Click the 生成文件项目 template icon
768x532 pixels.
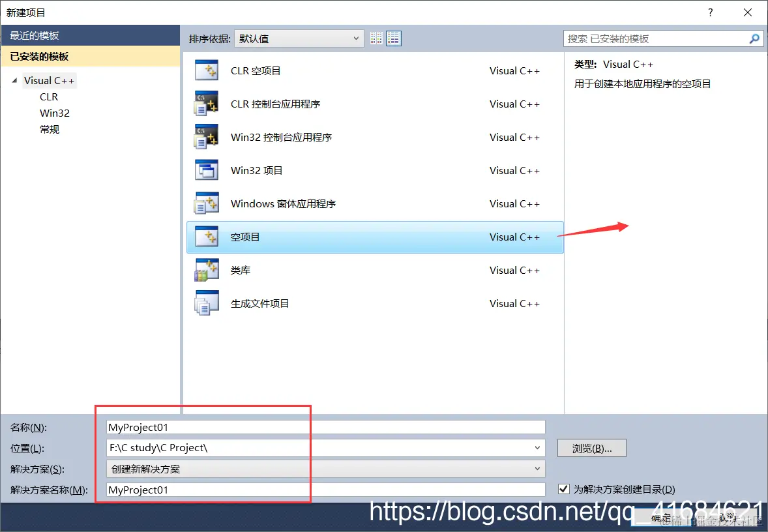pos(206,303)
